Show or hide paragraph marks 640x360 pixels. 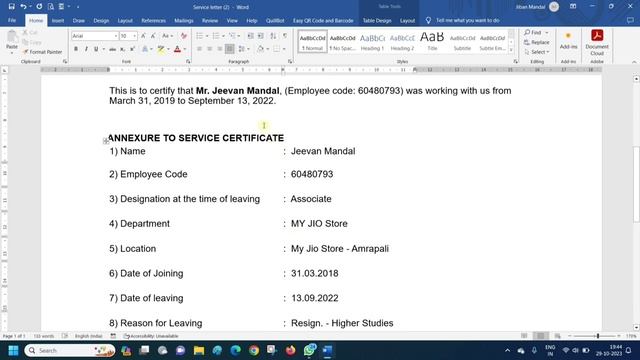pyautogui.click(x=285, y=36)
